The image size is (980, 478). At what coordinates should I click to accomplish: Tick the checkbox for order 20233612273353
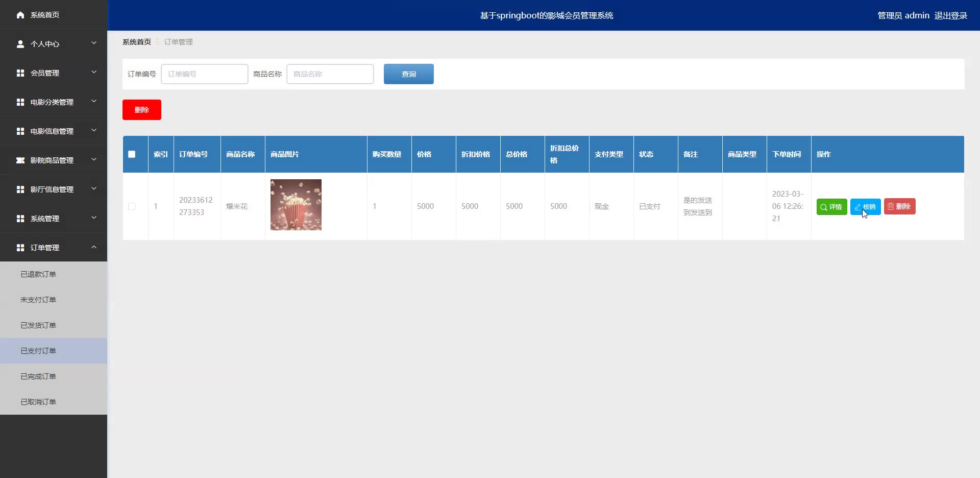click(x=132, y=206)
